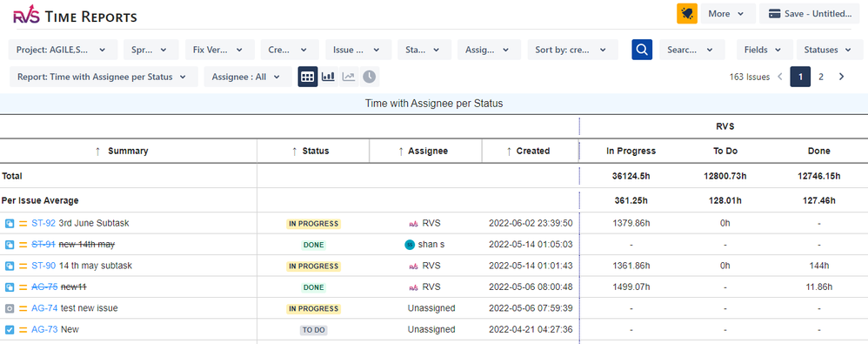The width and height of the screenshot is (868, 344).
Task: Click subtask type icon for ST-92
Action: coord(10,224)
